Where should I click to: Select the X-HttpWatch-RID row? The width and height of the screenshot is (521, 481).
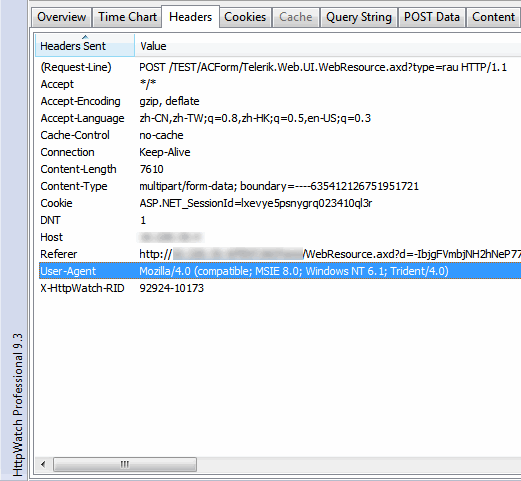pyautogui.click(x=280, y=288)
